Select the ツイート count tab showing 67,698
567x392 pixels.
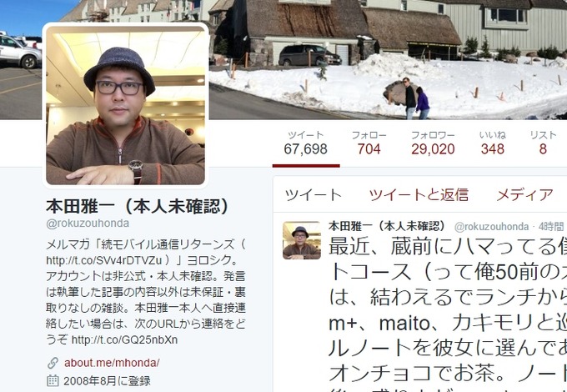(305, 143)
